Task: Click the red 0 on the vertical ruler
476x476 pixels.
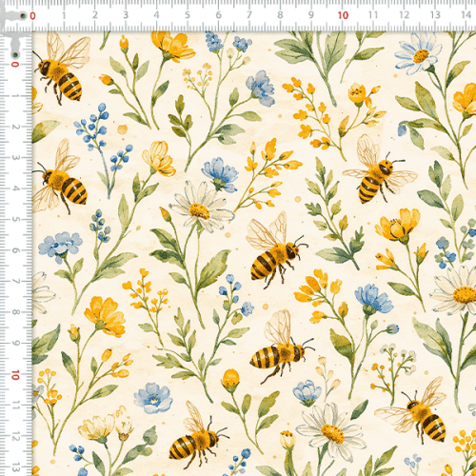Action: tap(15, 65)
